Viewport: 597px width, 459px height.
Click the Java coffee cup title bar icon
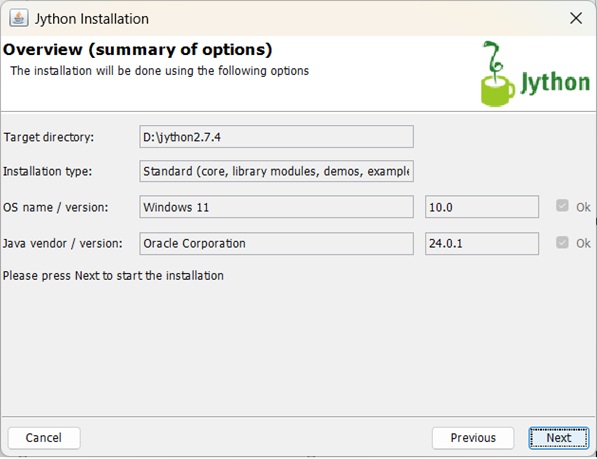click(x=19, y=18)
